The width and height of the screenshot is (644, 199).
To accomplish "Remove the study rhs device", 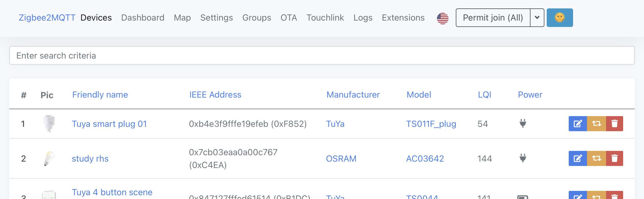I will pyautogui.click(x=614, y=158).
